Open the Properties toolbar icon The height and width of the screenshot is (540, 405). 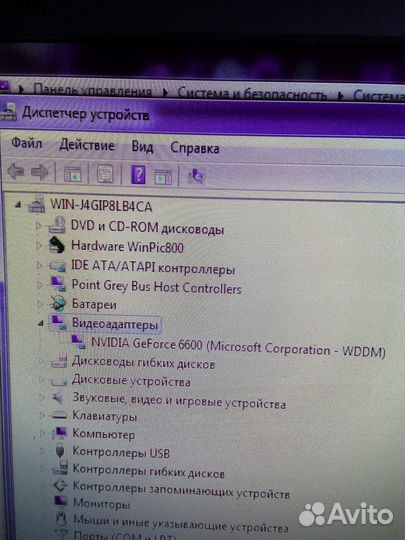click(105, 174)
